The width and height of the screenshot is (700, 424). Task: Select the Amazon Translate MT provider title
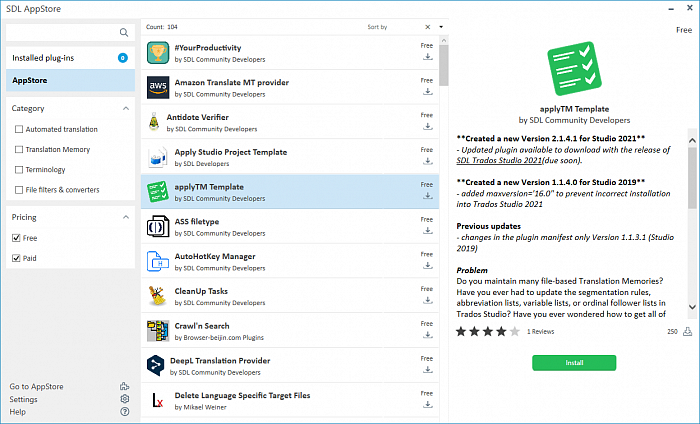pos(232,83)
